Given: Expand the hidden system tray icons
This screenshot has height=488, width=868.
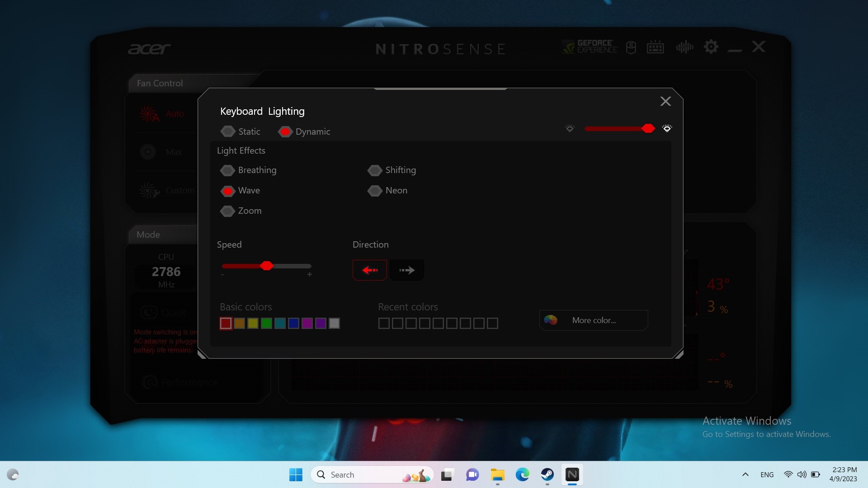Looking at the screenshot, I should (x=745, y=475).
